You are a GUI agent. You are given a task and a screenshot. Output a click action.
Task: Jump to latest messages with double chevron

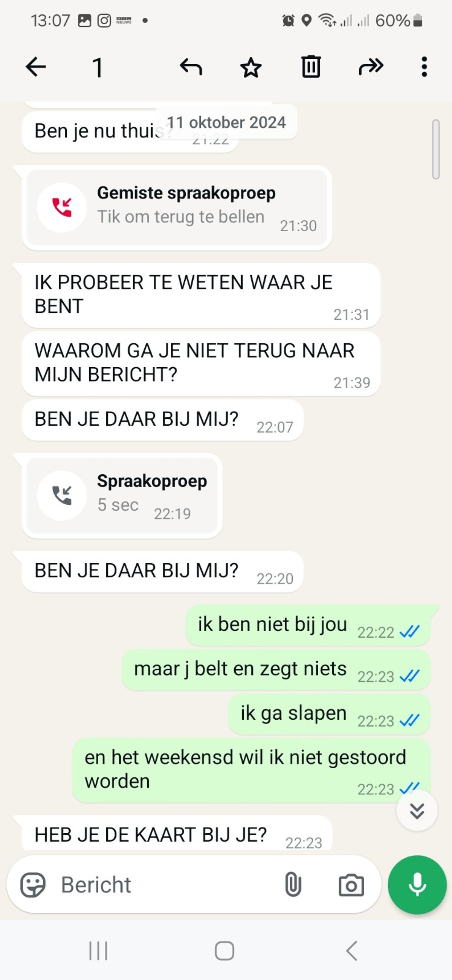click(417, 811)
